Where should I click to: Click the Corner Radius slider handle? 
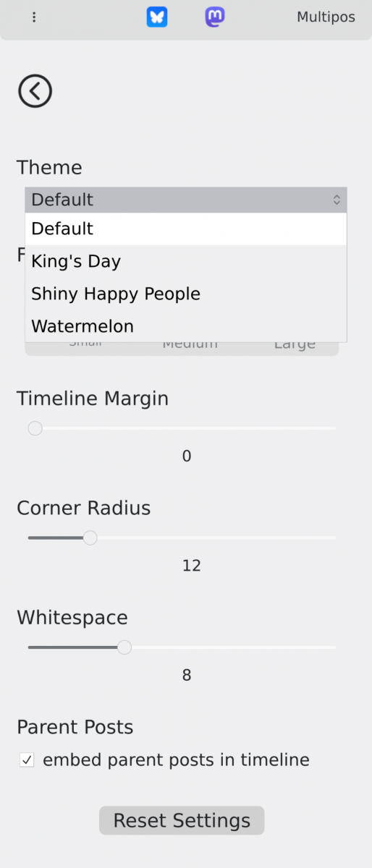(x=90, y=538)
